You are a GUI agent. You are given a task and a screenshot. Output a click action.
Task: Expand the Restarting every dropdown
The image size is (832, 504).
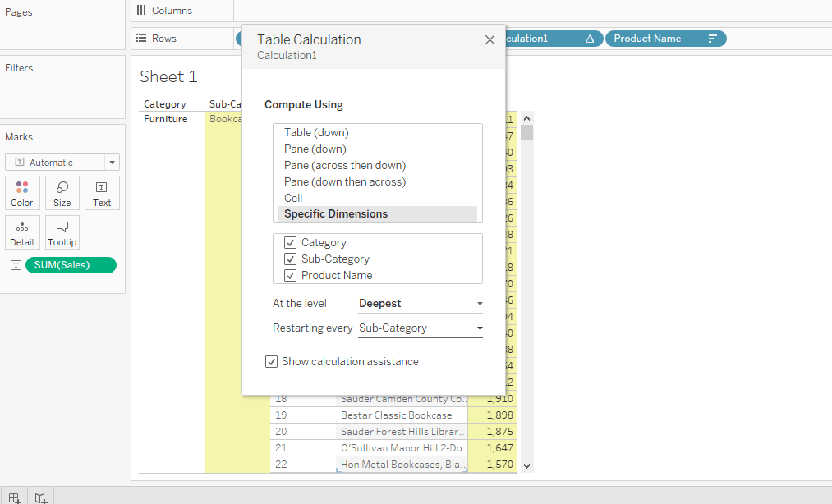pyautogui.click(x=421, y=328)
